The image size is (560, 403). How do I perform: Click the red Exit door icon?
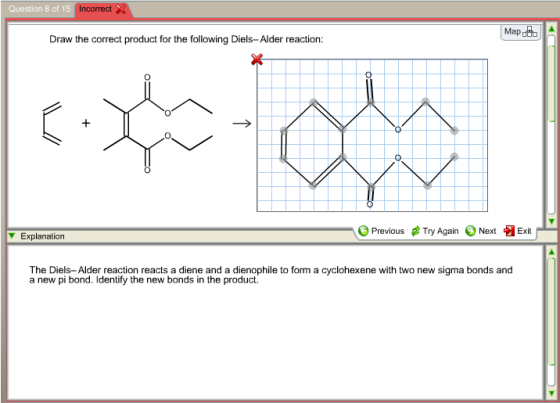pos(509,231)
